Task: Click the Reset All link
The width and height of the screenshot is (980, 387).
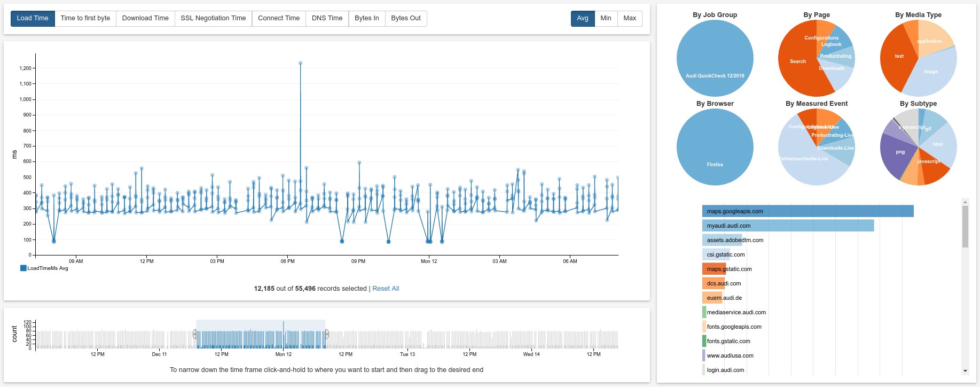Action: pos(386,289)
